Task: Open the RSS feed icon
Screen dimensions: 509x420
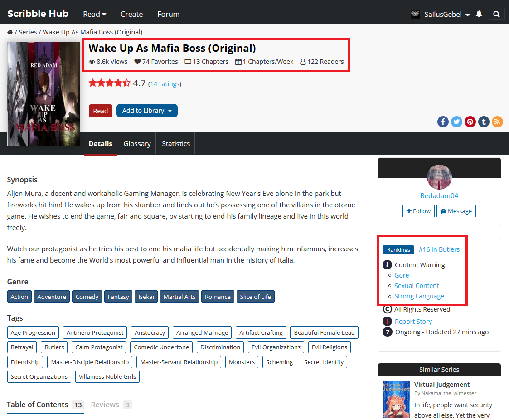Action: pos(497,122)
